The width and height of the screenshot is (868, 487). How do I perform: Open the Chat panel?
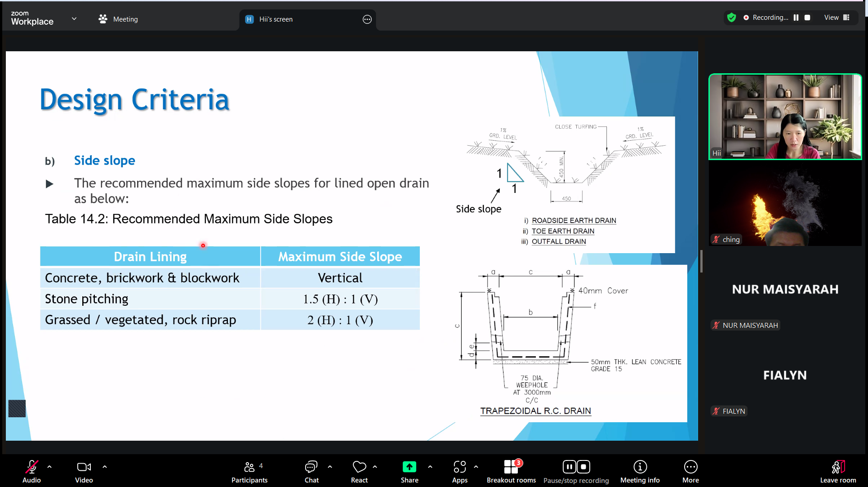pos(311,471)
